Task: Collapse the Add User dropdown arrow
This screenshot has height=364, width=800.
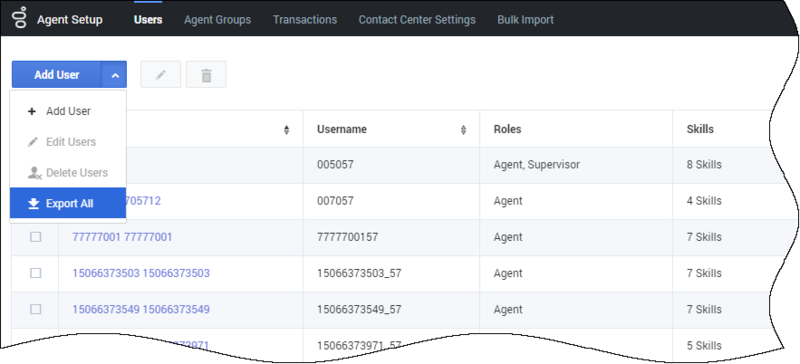Action: 115,75
